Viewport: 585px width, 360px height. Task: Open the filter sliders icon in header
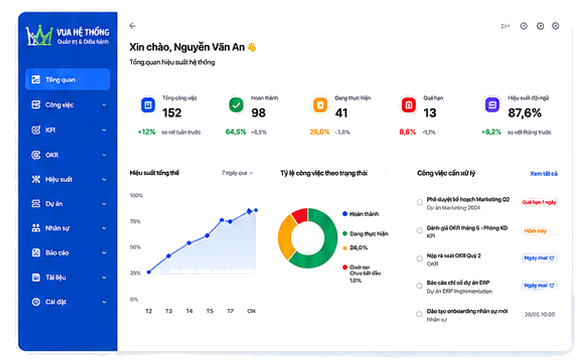point(505,26)
